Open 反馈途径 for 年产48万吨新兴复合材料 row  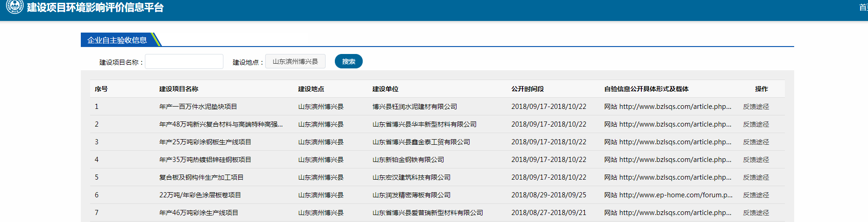click(x=756, y=124)
